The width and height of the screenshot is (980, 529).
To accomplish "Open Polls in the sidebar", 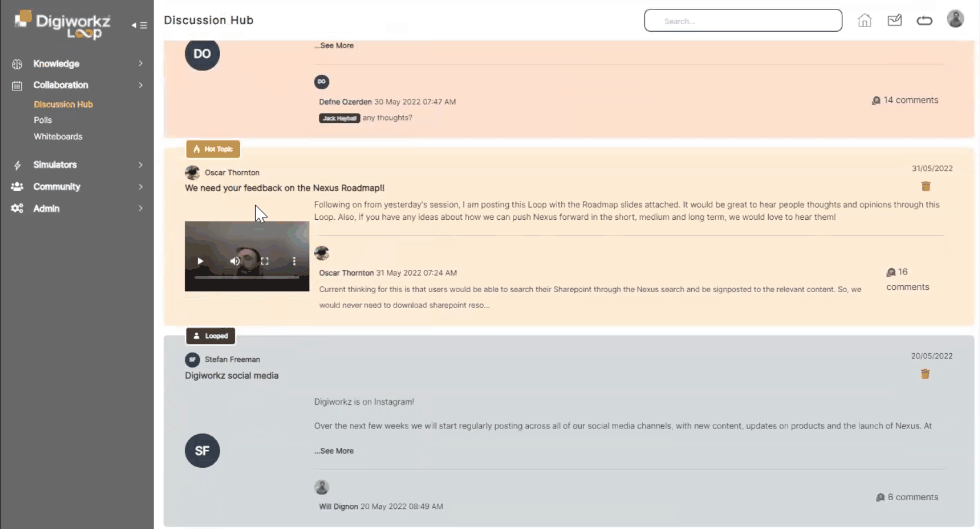I will 43,120.
